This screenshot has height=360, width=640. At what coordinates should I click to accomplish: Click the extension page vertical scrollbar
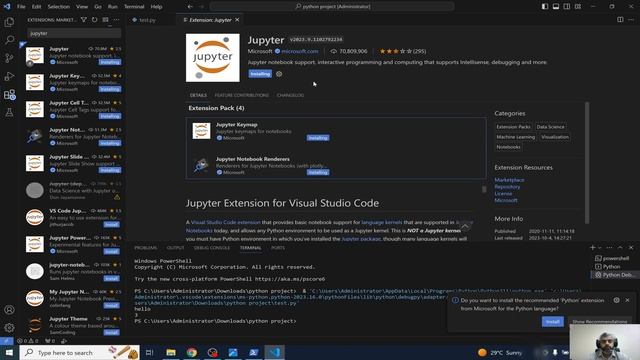tap(587, 162)
